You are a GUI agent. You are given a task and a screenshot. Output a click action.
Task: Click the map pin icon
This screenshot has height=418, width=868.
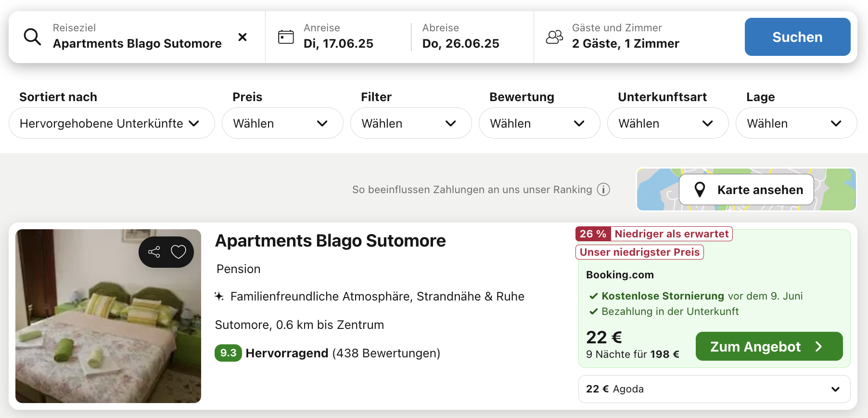point(700,190)
